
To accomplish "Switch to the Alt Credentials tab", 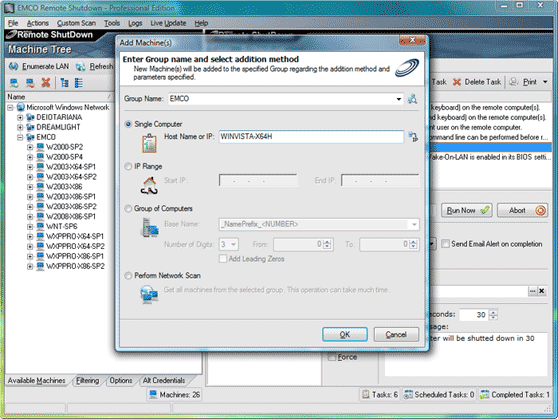I will pos(164,381).
